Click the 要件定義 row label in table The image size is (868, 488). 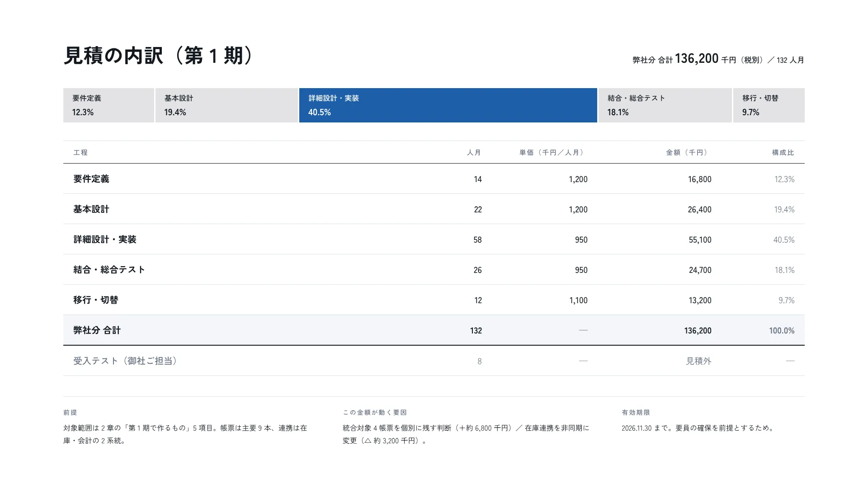coord(91,179)
